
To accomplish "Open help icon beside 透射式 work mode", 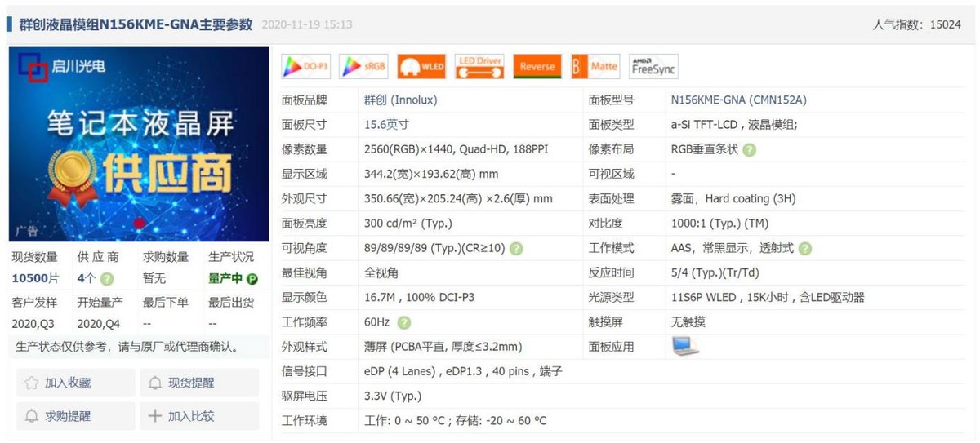I will click(805, 249).
